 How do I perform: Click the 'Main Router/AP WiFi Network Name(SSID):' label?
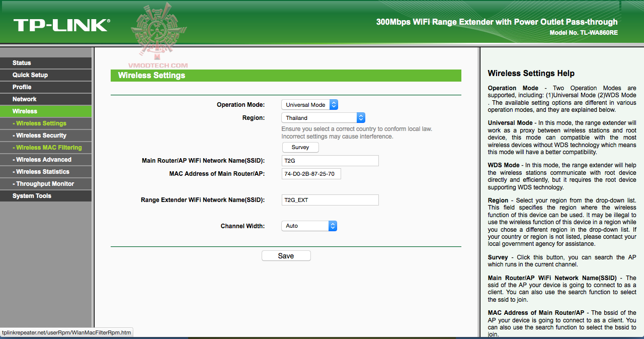coord(203,161)
